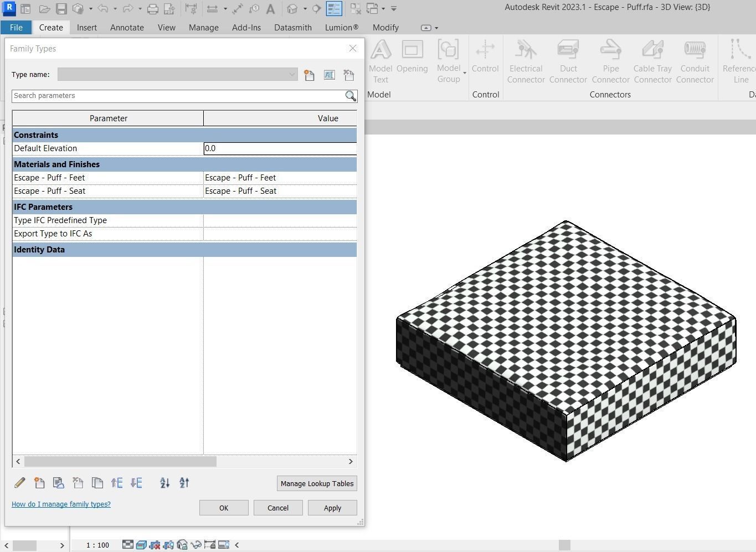The height and width of the screenshot is (552, 756).
Task: Click the New Parameter icon at bottom
Action: [39, 483]
